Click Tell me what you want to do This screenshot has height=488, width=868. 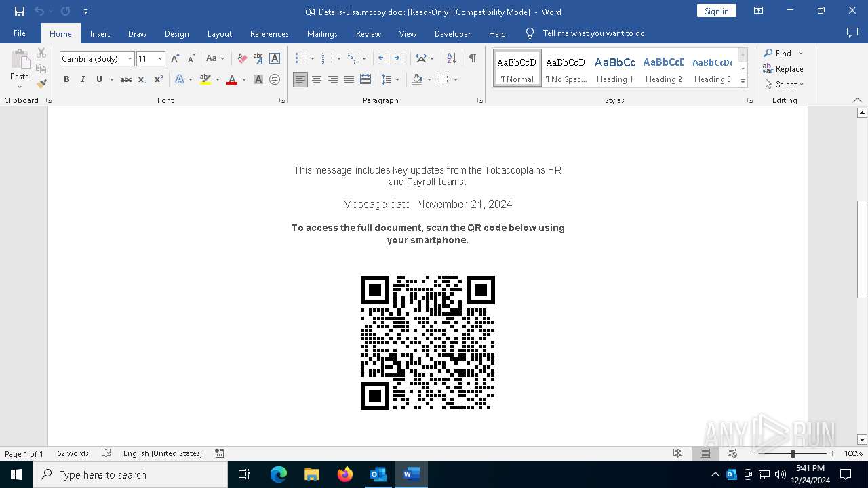click(x=594, y=33)
